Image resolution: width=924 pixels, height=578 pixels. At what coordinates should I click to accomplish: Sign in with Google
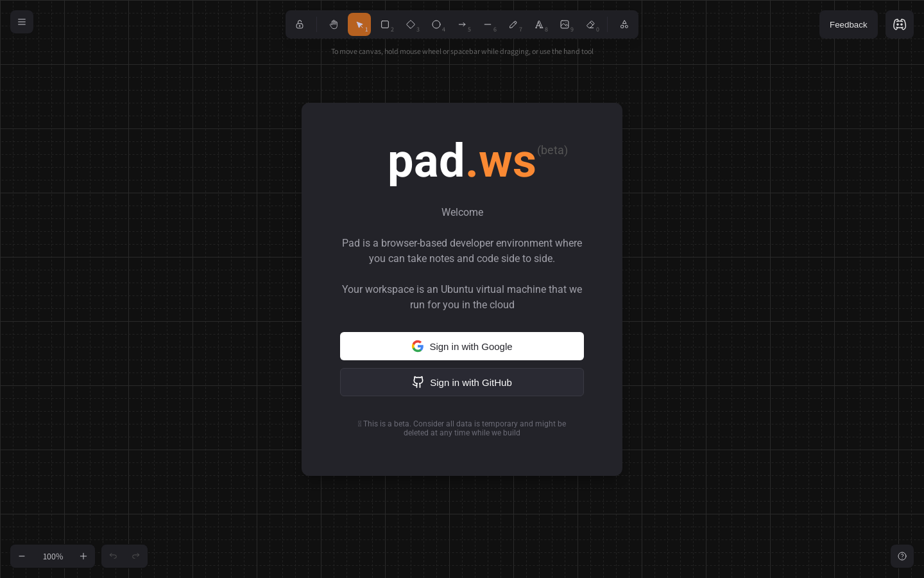point(462,346)
